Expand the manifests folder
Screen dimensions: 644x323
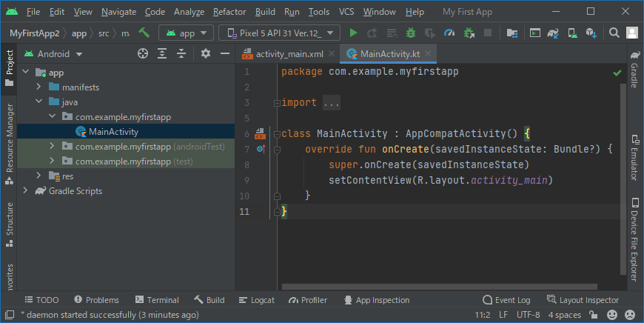coord(38,87)
